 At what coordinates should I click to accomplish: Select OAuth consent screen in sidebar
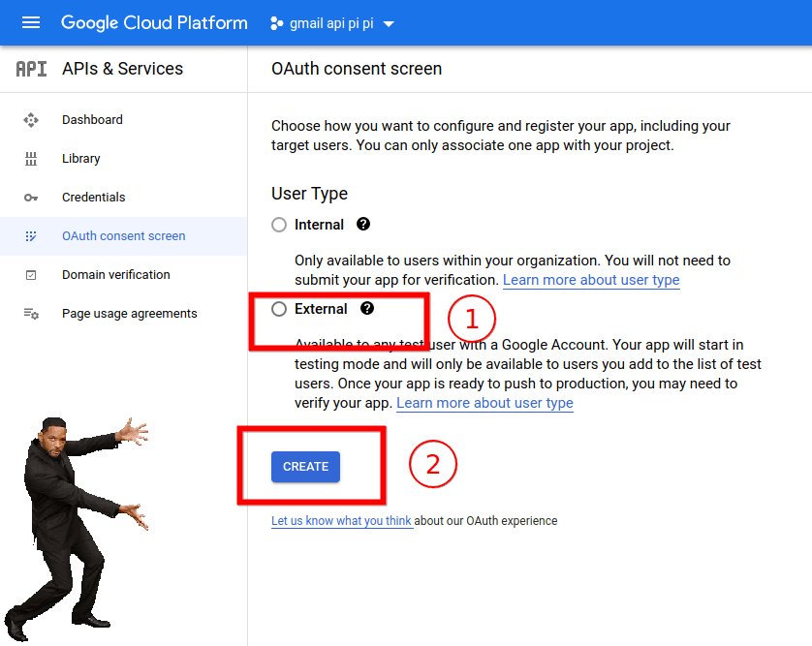(x=124, y=236)
